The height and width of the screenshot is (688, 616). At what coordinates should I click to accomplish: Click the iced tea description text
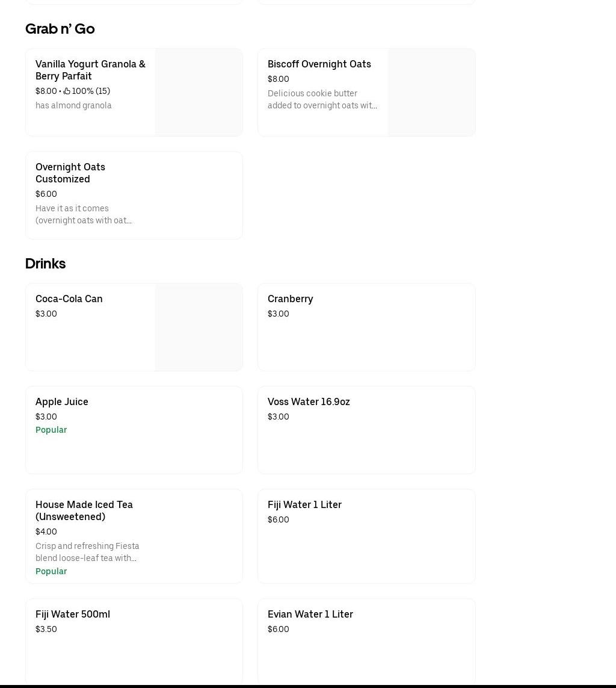[x=87, y=552]
